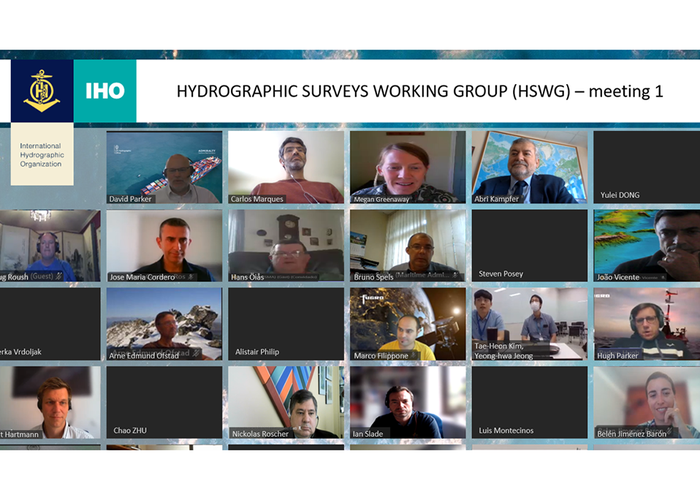Click the 'Ian Slade' name label
700x500 pixels.
(367, 434)
